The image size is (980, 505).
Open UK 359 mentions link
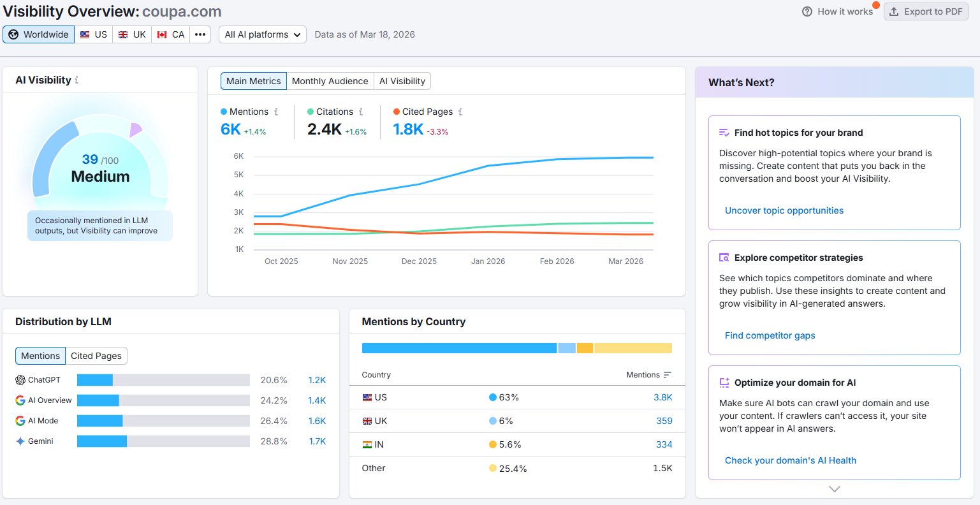(664, 421)
